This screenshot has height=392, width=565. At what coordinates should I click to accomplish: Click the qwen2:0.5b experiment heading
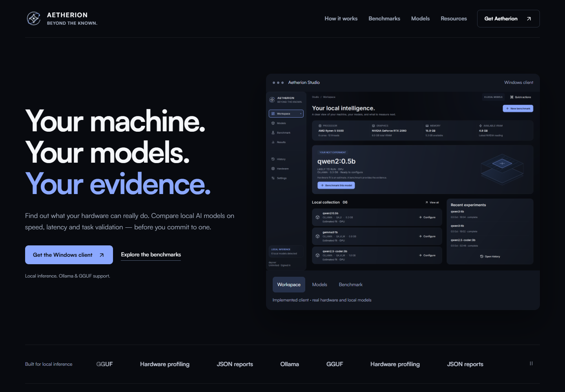[336, 161]
